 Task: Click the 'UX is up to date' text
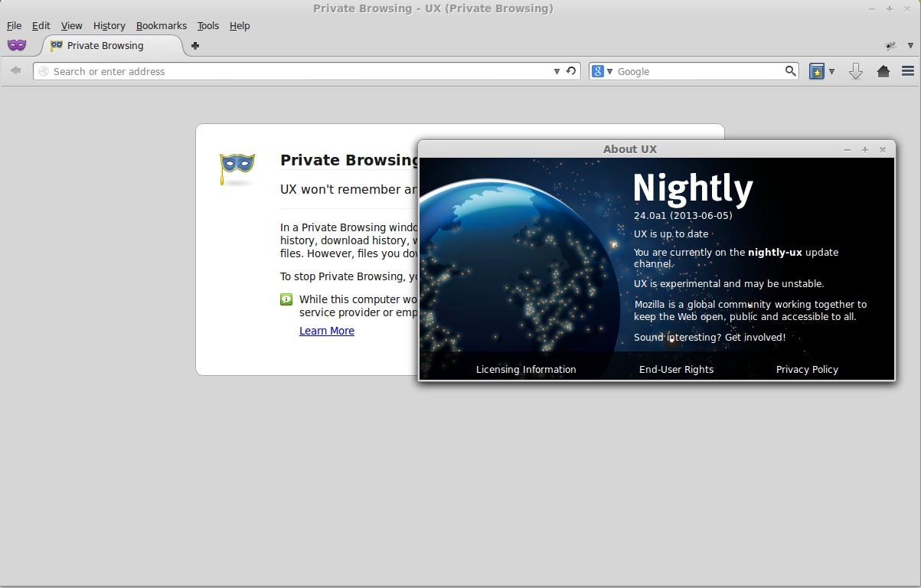coord(671,234)
